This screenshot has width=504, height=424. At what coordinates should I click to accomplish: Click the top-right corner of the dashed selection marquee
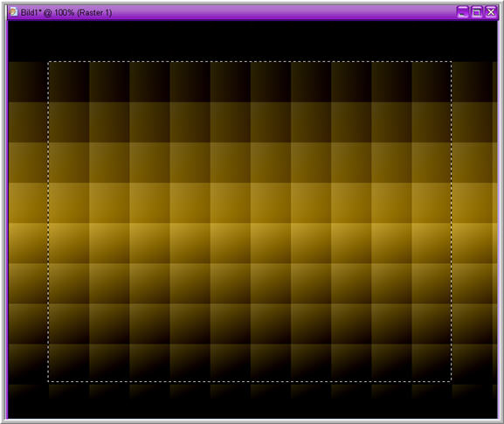[x=452, y=62]
